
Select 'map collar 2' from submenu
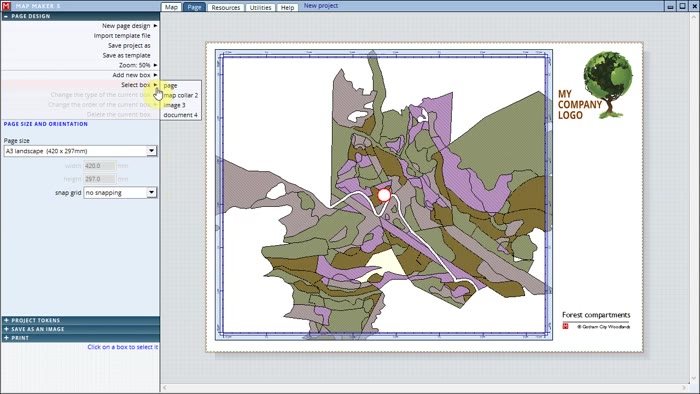[x=180, y=95]
